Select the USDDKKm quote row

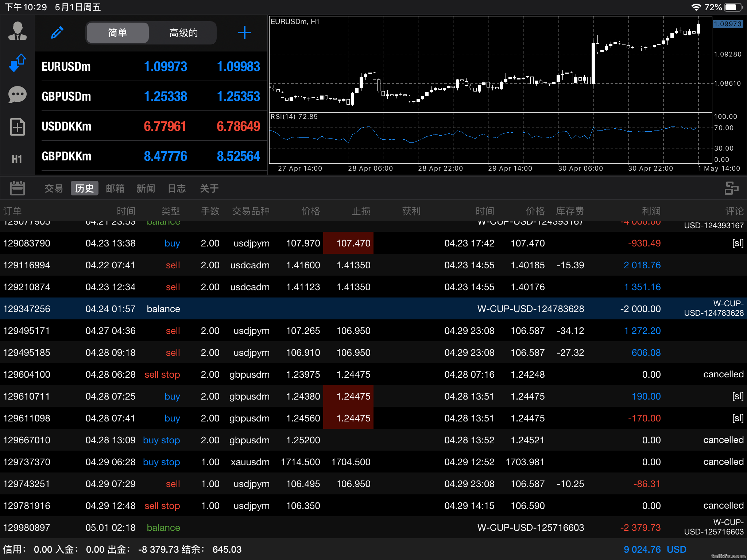[x=151, y=126]
